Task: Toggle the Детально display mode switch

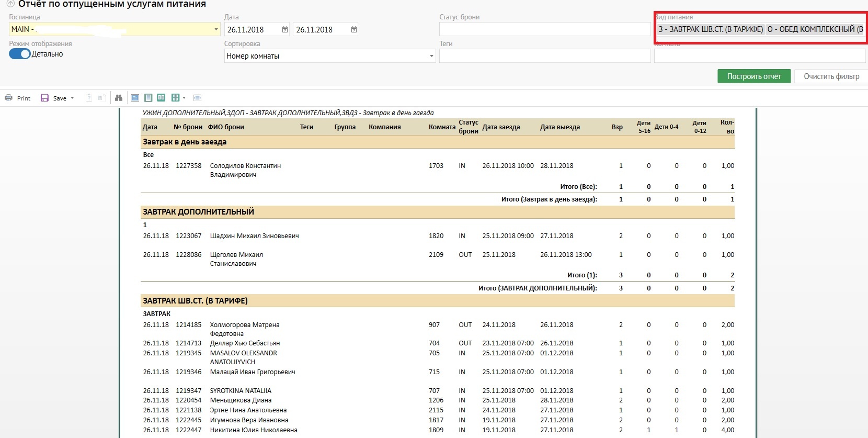Action: click(x=20, y=54)
